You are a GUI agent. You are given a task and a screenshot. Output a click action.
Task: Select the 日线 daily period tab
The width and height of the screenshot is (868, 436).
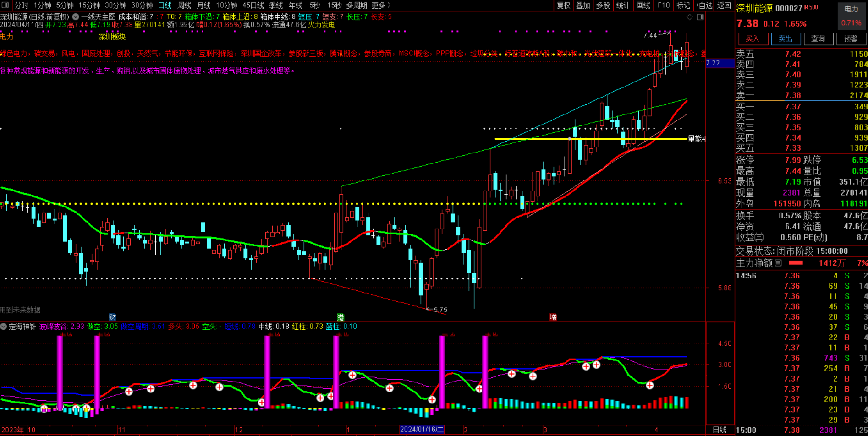[165, 5]
